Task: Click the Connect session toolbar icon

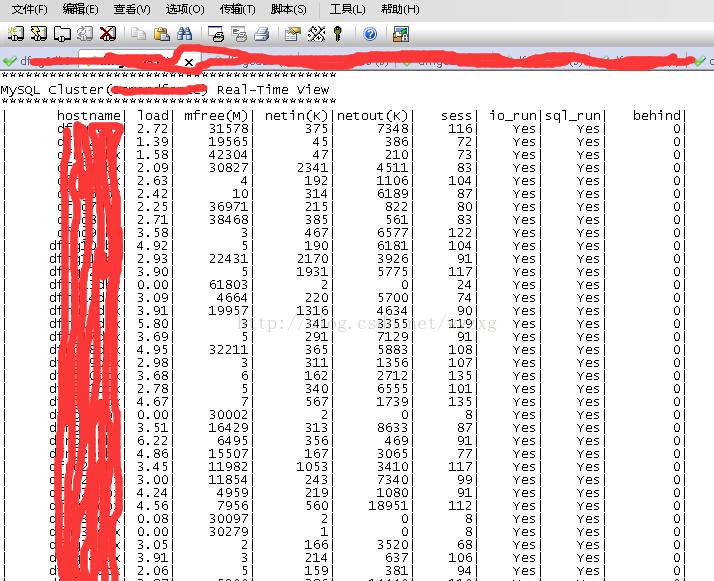Action: tap(15, 34)
